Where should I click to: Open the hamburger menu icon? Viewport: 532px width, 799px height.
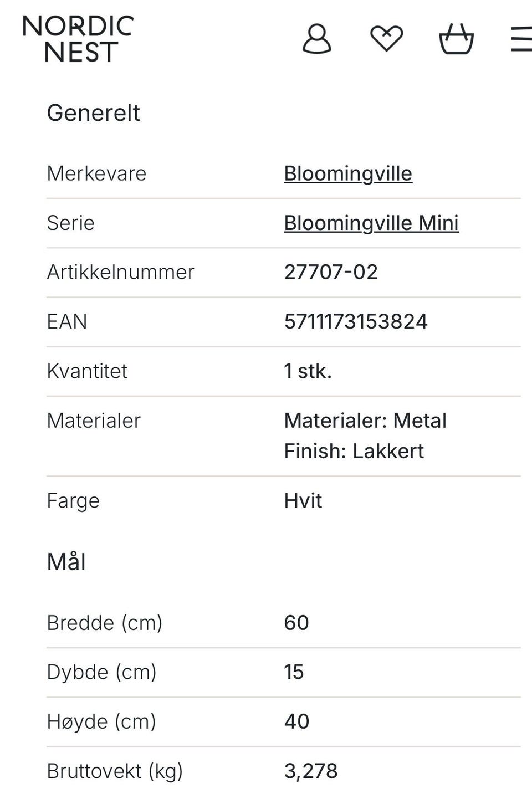point(521,39)
